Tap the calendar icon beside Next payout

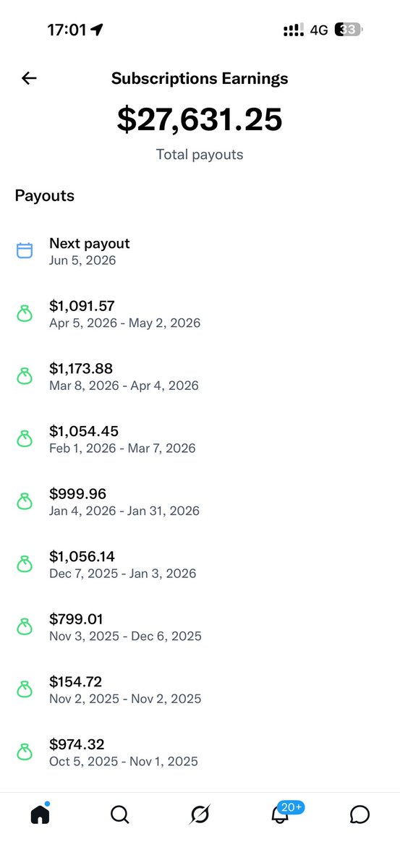click(x=25, y=251)
